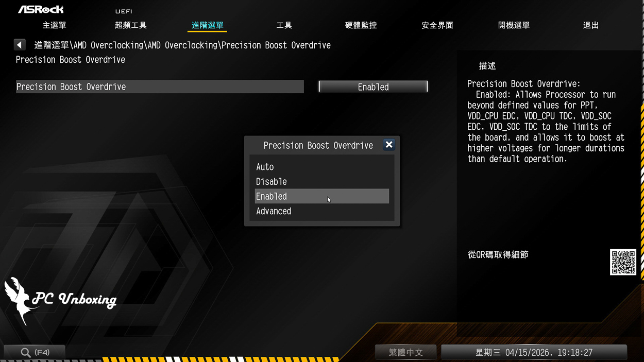Click the search magnifier (F4) button
This screenshot has width=644, height=362.
tap(35, 353)
